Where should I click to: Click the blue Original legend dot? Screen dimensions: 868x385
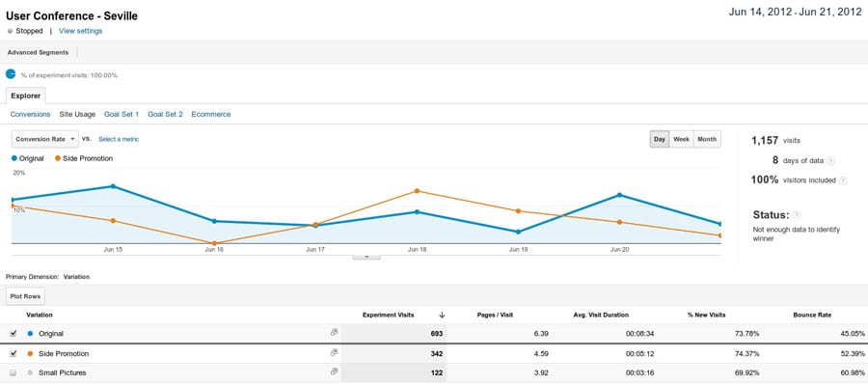tap(14, 158)
